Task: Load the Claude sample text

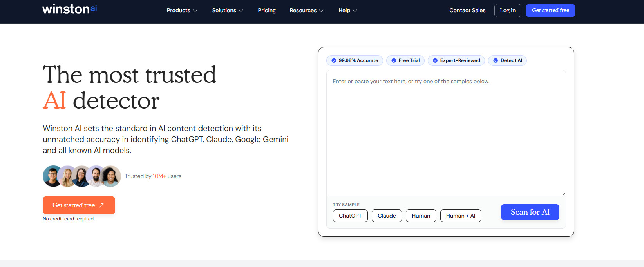Action: [x=387, y=216]
